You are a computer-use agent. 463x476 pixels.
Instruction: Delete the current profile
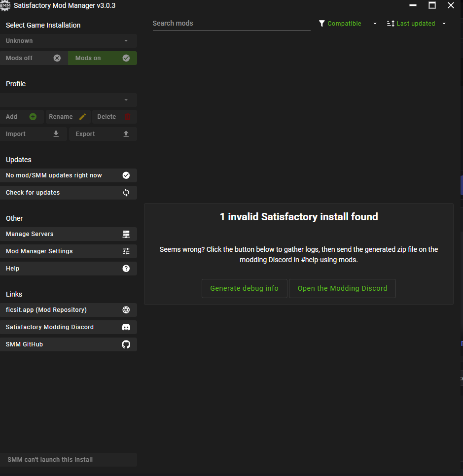point(114,117)
